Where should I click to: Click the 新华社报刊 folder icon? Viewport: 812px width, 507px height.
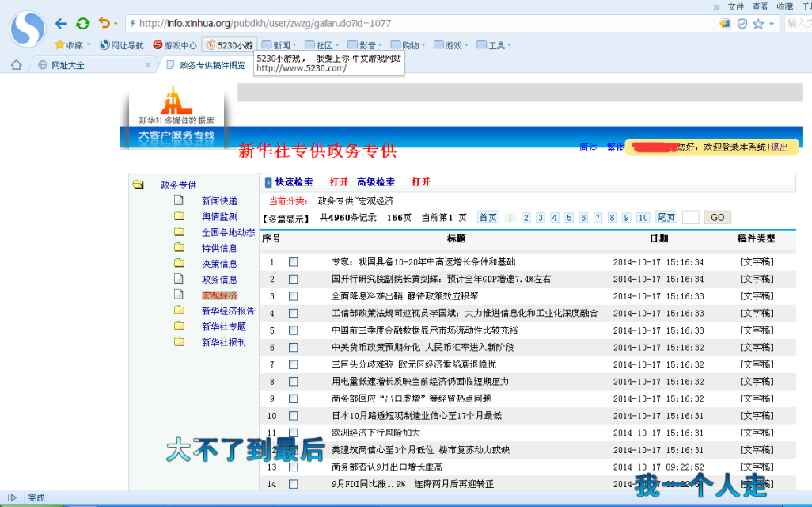pos(179,341)
